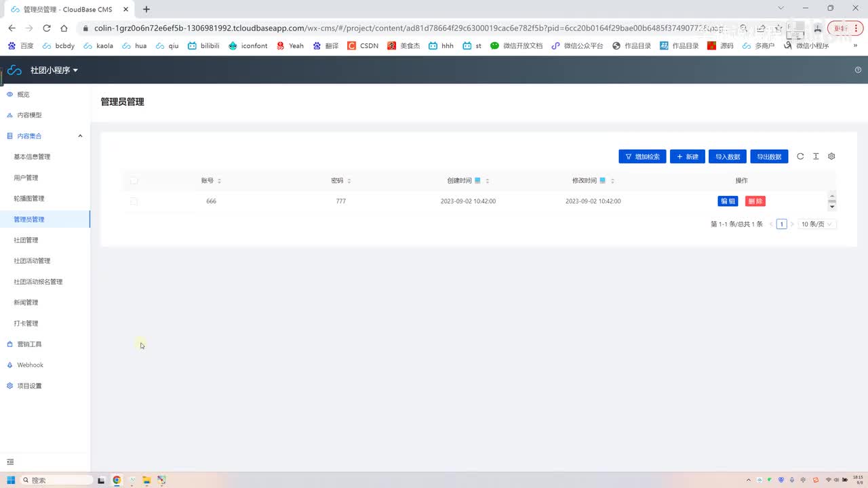The image size is (868, 488).
Task: Click the 导出数据 button
Action: pyautogui.click(x=769, y=157)
